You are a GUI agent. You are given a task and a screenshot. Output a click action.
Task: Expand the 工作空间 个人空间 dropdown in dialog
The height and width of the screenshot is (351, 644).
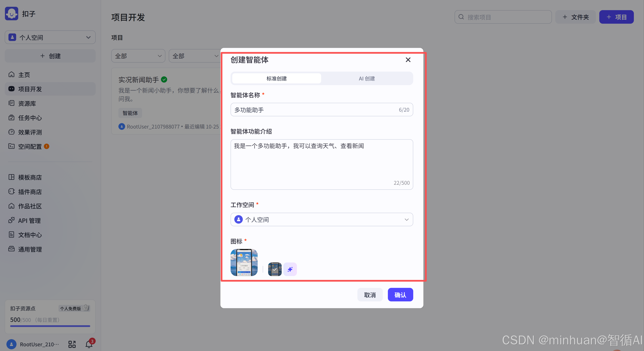(322, 219)
